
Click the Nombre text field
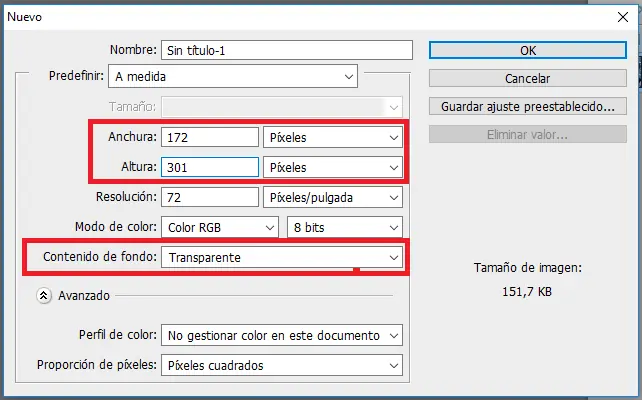click(286, 50)
